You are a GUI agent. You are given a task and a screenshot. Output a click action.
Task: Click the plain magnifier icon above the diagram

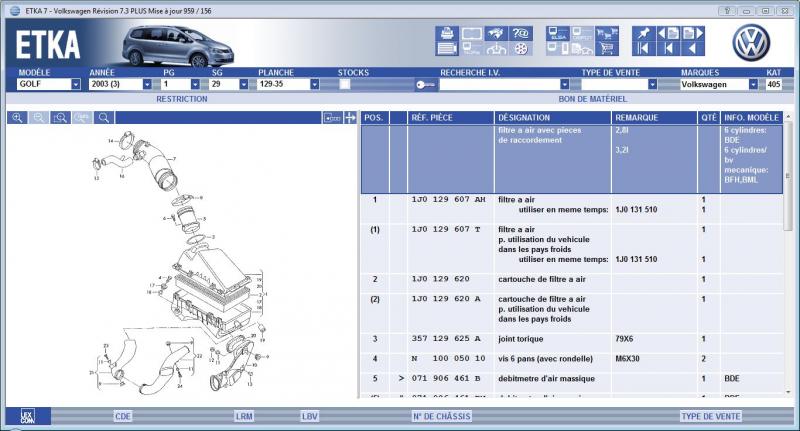(104, 118)
